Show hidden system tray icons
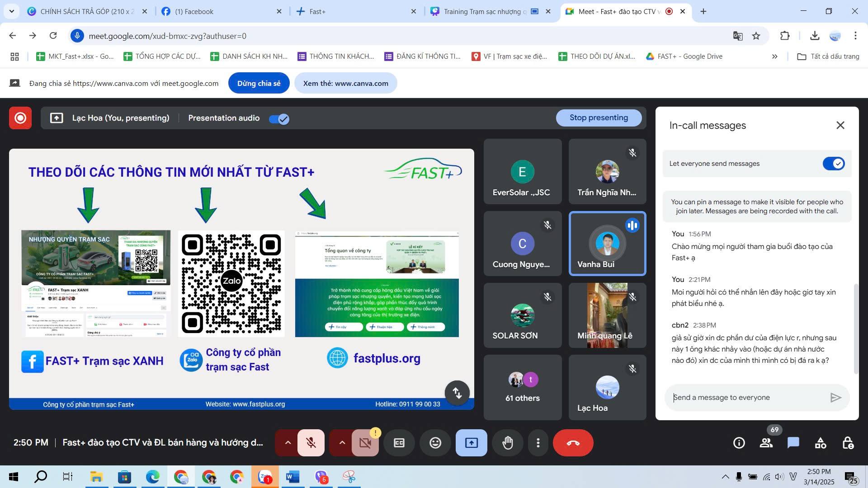This screenshot has width=868, height=488. [x=725, y=477]
